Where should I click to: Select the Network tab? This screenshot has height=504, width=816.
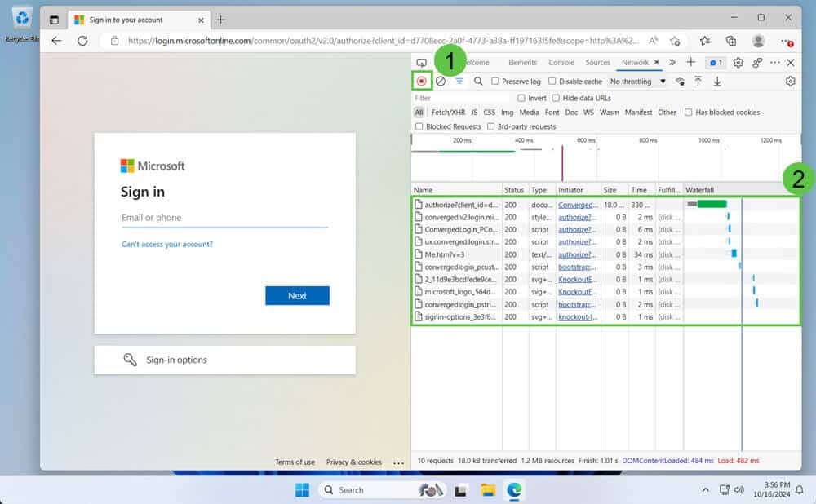[635, 63]
